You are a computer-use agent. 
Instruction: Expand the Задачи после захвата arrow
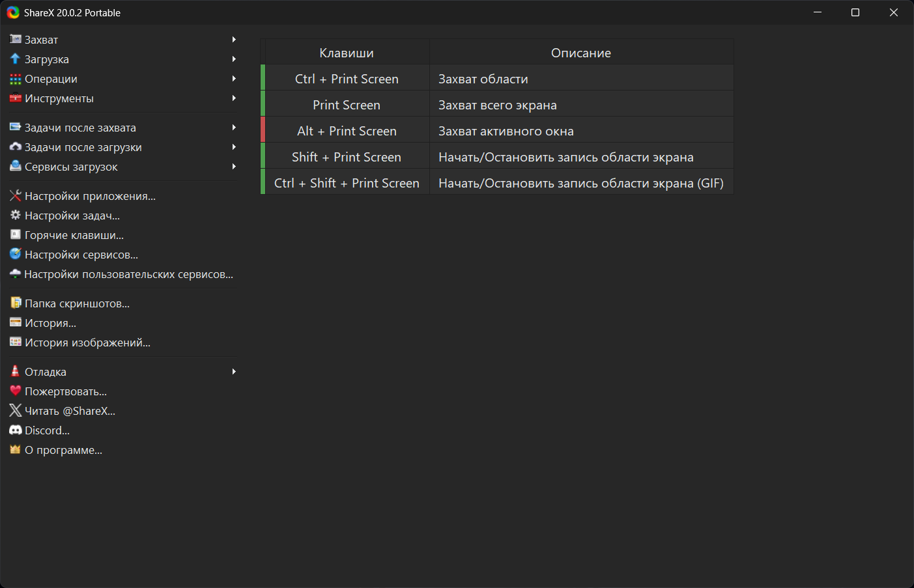tap(234, 128)
